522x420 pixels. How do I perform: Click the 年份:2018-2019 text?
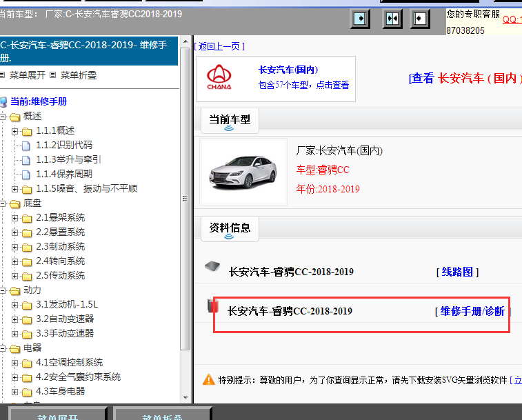[x=328, y=189]
